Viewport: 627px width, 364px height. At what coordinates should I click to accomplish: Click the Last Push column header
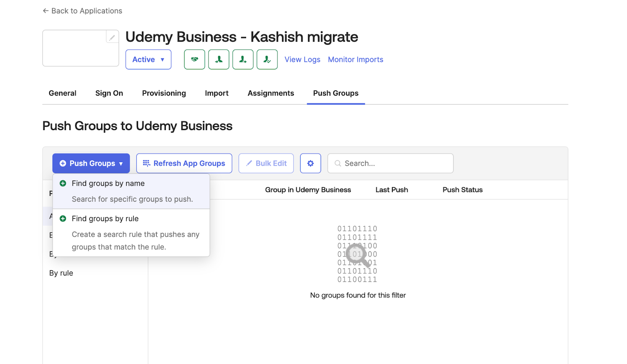coord(391,190)
